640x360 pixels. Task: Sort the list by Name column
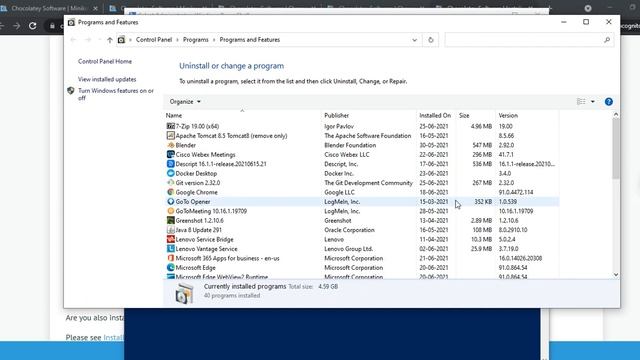coord(242,116)
